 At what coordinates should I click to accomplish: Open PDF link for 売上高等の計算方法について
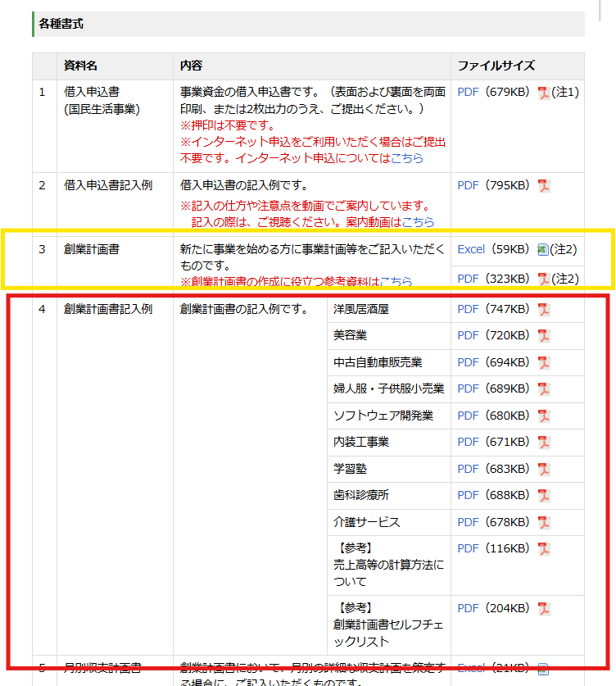click(x=468, y=548)
